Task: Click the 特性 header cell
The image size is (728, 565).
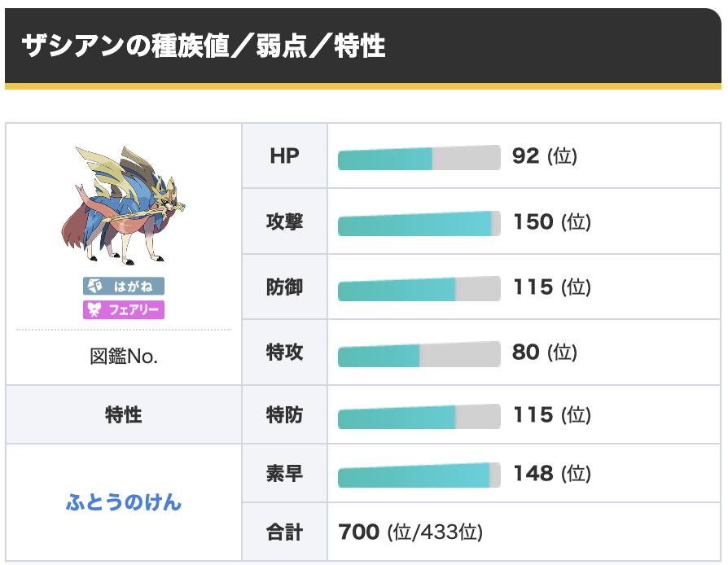Action: [x=124, y=415]
